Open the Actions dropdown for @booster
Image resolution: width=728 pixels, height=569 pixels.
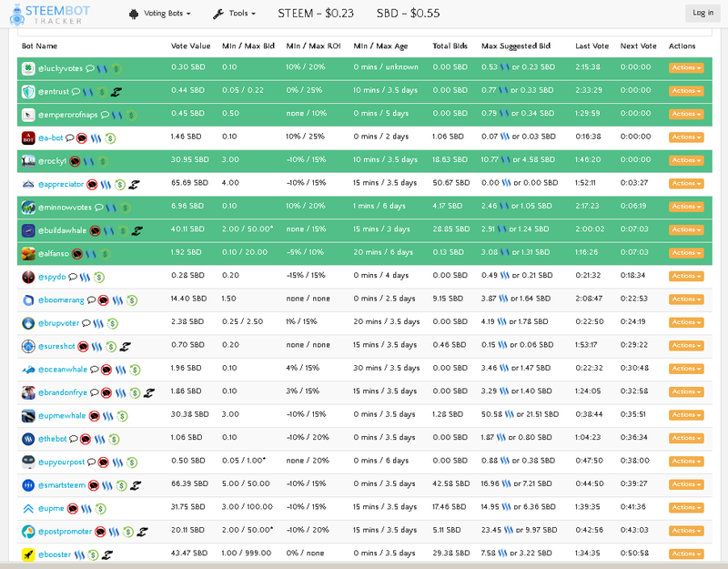click(x=686, y=554)
